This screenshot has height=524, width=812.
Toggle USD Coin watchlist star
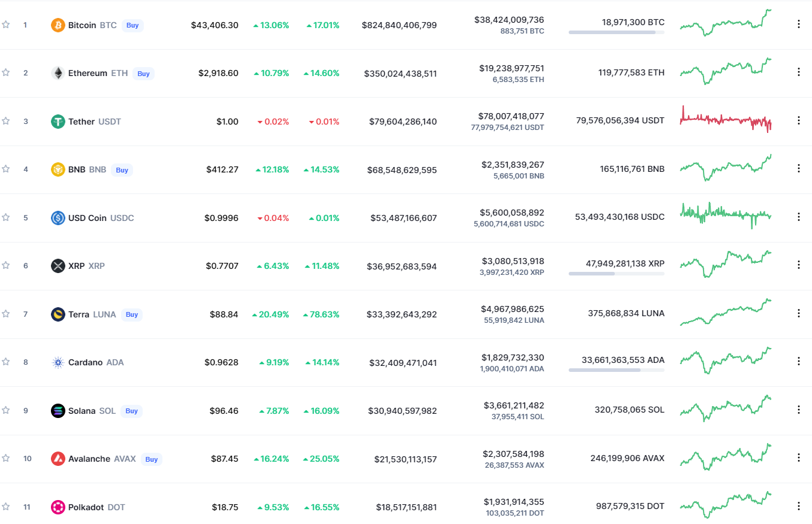(x=6, y=217)
